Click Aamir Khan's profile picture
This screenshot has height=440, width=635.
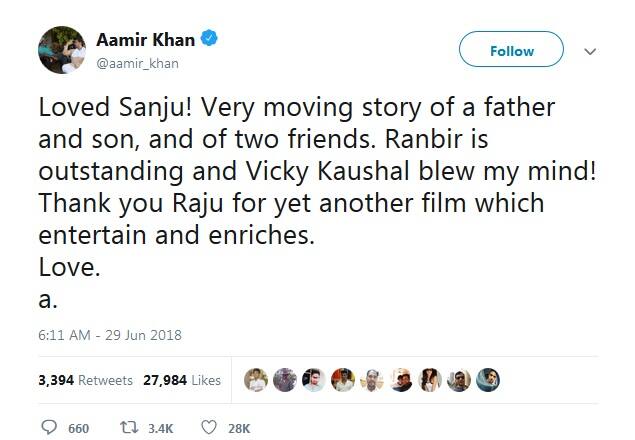pyautogui.click(x=61, y=49)
